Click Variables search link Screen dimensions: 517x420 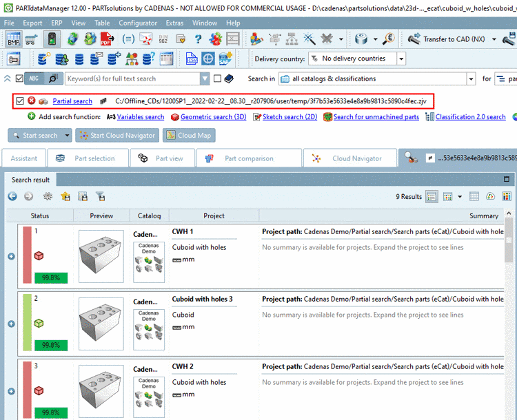(141, 117)
